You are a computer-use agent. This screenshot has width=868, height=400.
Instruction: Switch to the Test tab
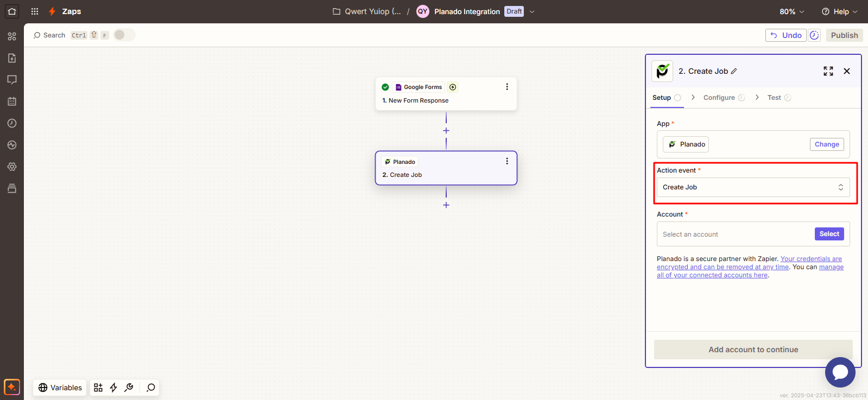[779, 98]
